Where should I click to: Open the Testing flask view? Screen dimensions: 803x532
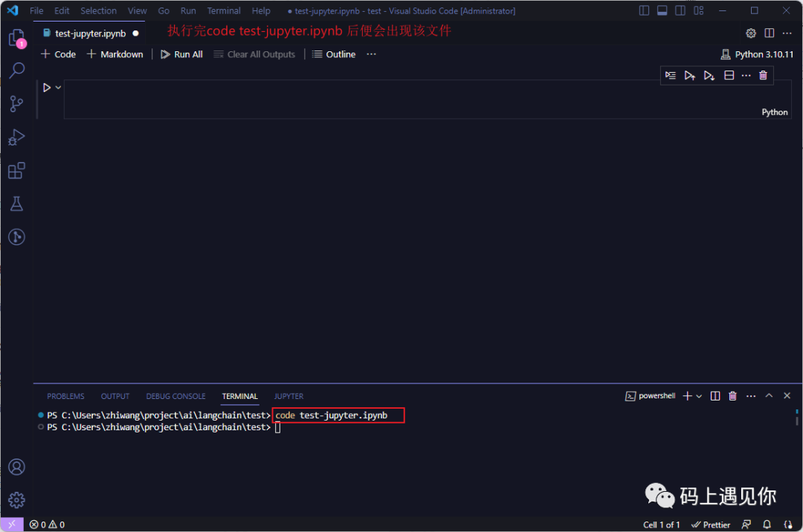17,204
